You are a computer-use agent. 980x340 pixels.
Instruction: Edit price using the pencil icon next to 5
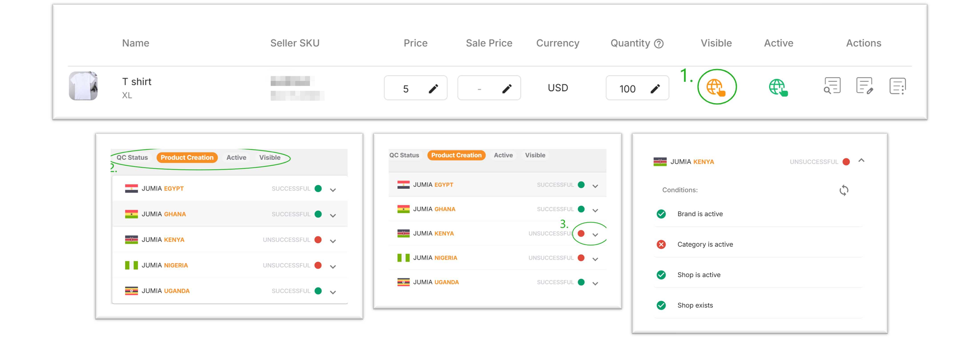pyautogui.click(x=433, y=89)
